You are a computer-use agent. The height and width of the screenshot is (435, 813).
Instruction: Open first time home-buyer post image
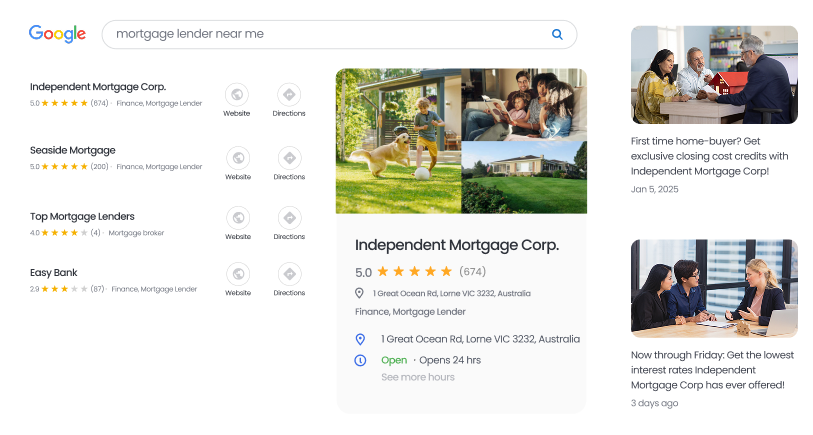(x=714, y=75)
